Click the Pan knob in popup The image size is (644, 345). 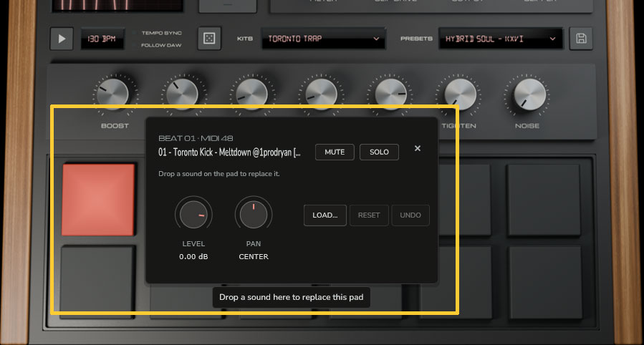click(x=254, y=215)
